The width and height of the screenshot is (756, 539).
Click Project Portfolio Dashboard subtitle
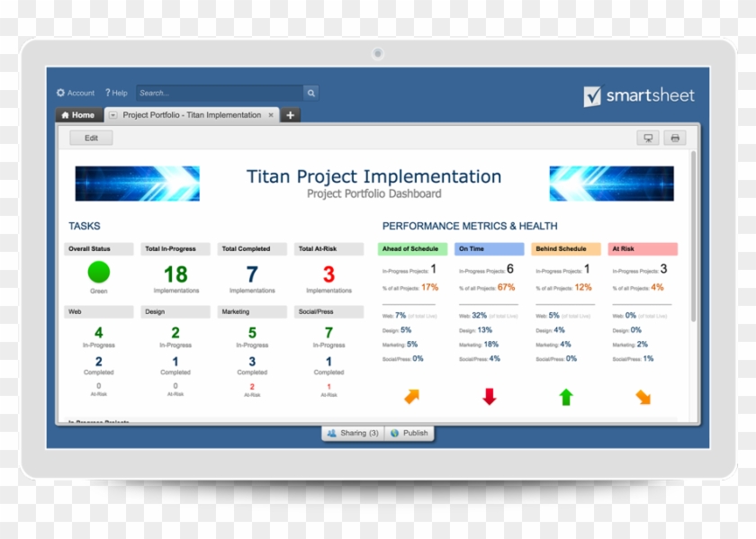pyautogui.click(x=373, y=193)
